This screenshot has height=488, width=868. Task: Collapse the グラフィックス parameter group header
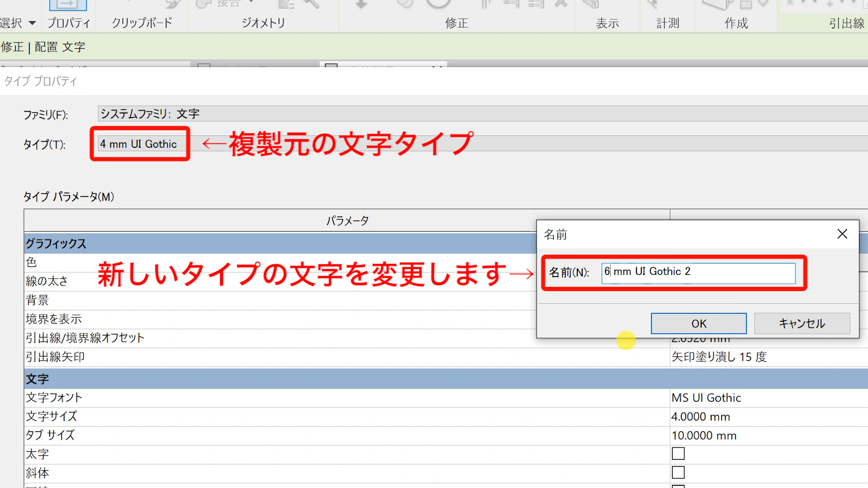pos(55,244)
